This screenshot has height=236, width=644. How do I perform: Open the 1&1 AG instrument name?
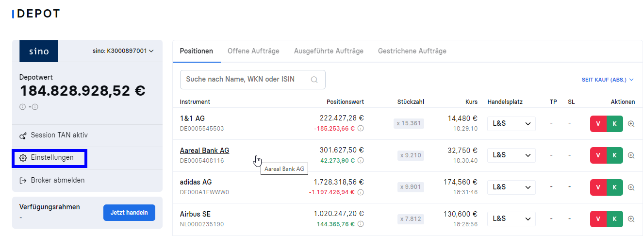click(192, 118)
